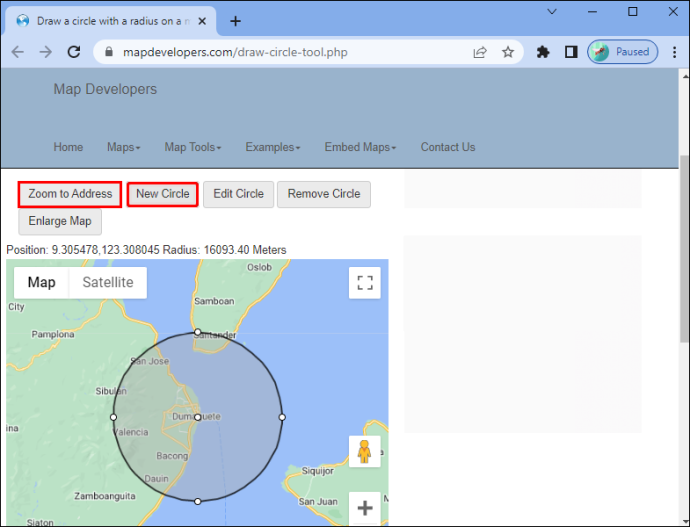Click the circle's bottom edge handle
This screenshot has height=527, width=690.
(198, 501)
